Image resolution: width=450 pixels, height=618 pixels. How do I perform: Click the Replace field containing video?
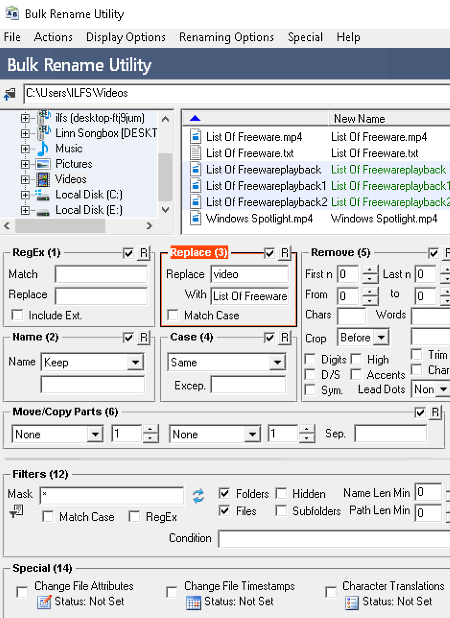coord(250,274)
